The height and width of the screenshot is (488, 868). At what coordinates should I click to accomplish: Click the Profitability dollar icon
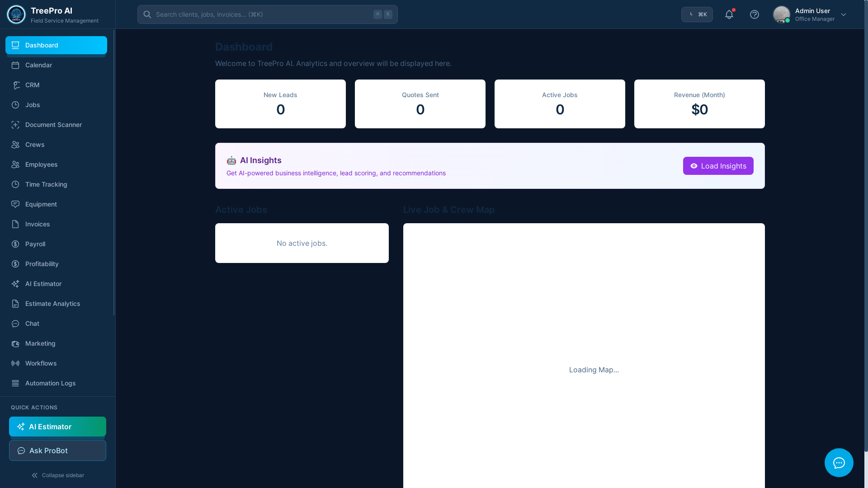[15, 264]
